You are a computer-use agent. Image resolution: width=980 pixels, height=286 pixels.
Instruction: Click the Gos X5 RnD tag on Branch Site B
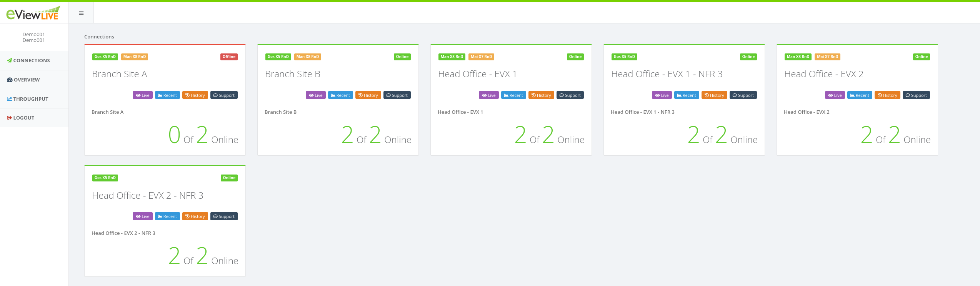pos(278,57)
